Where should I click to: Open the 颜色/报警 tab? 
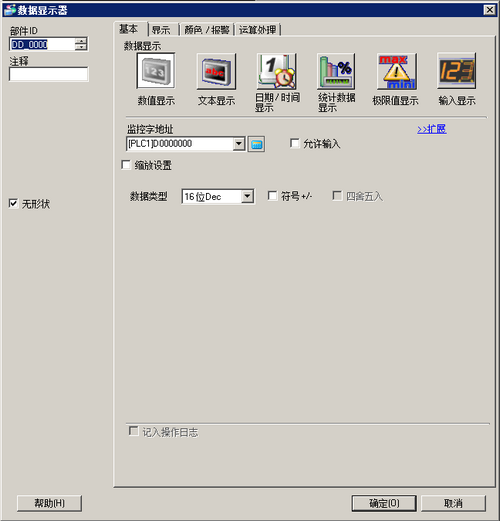pyautogui.click(x=207, y=30)
